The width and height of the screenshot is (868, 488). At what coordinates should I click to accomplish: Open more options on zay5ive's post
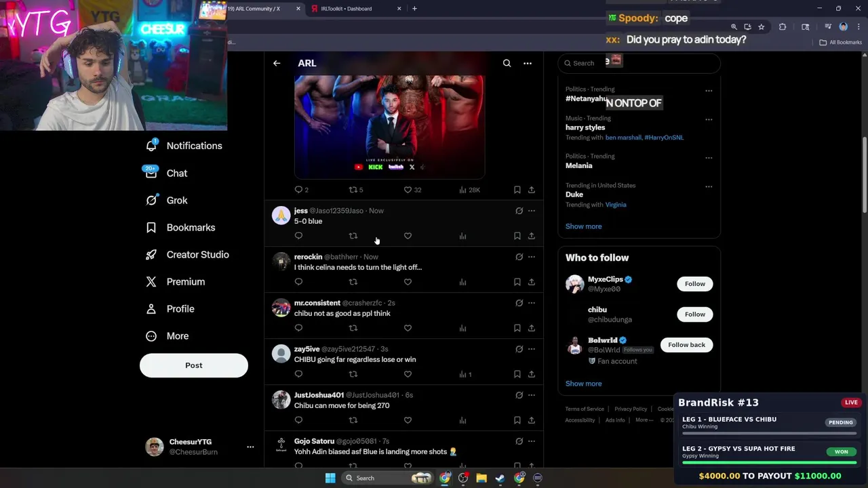pos(532,349)
